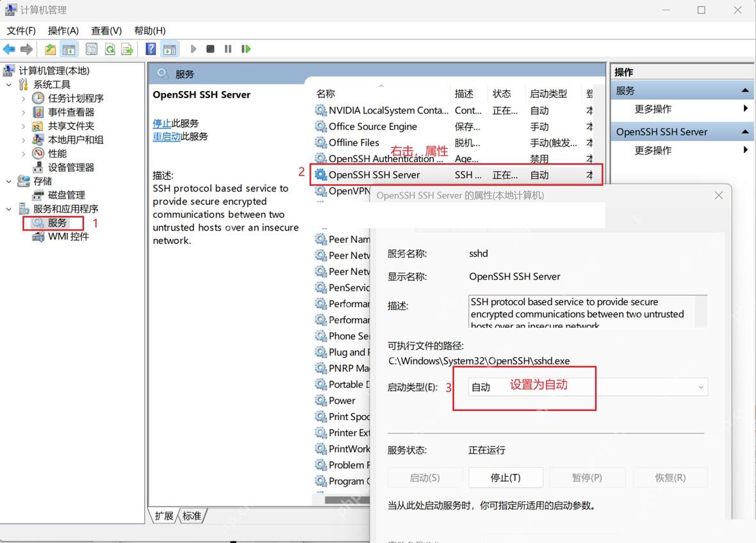Viewport: 756px width, 543px height.
Task: Expand the 任务计划程序 node
Action: pyautogui.click(x=23, y=98)
